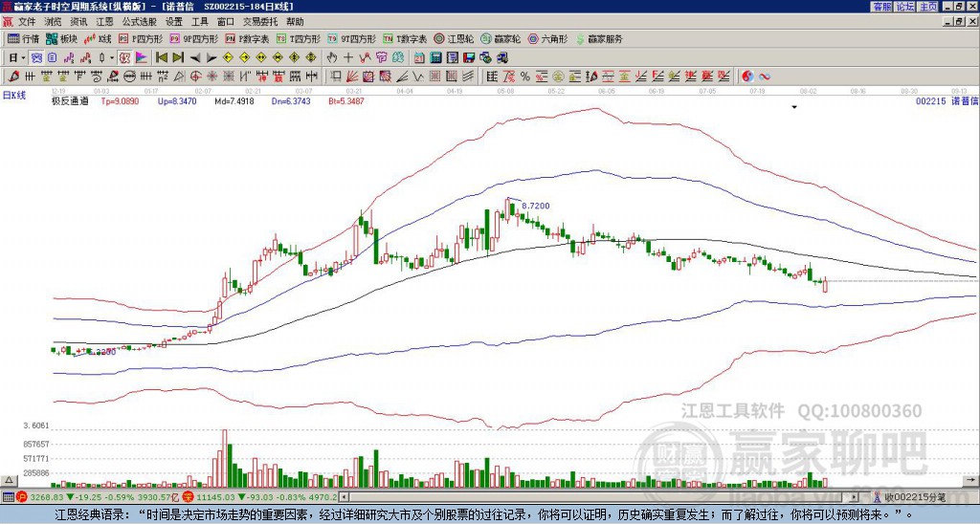Click the 板块 toolbar button

61,38
